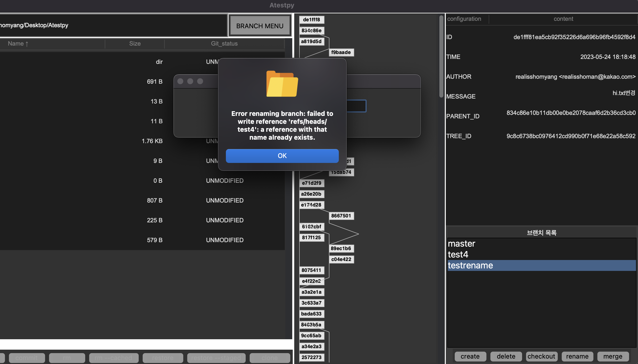Select commit node de1fff8
Image resolution: width=638 pixels, height=364 pixels.
(x=312, y=20)
